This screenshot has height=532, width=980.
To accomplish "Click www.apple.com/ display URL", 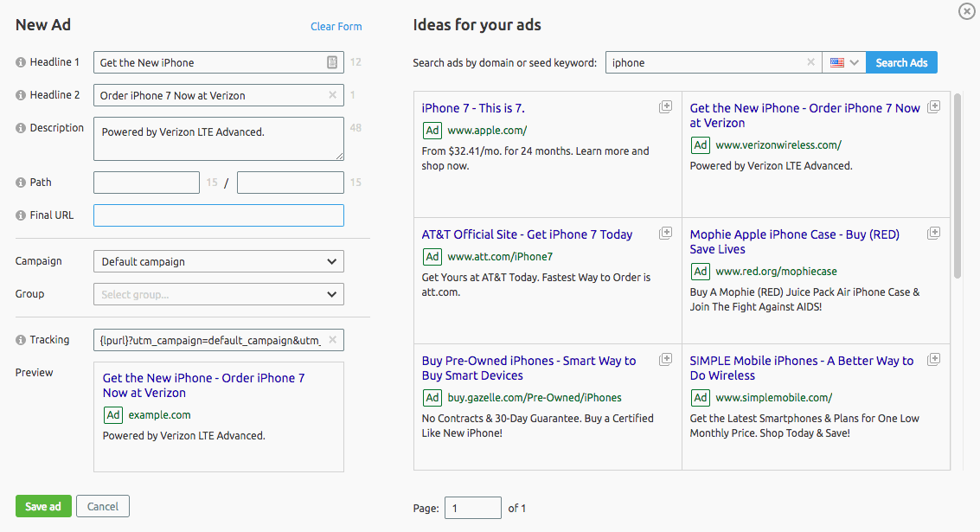I will click(x=488, y=131).
